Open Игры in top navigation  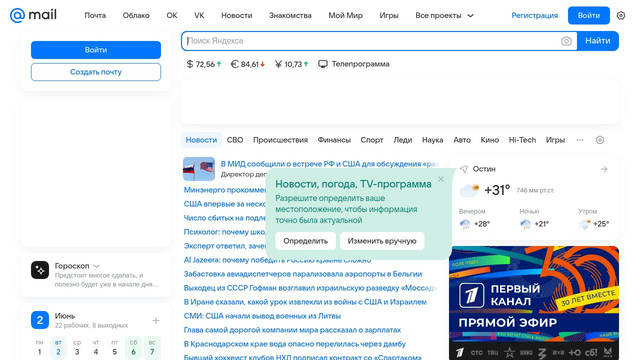(x=389, y=16)
